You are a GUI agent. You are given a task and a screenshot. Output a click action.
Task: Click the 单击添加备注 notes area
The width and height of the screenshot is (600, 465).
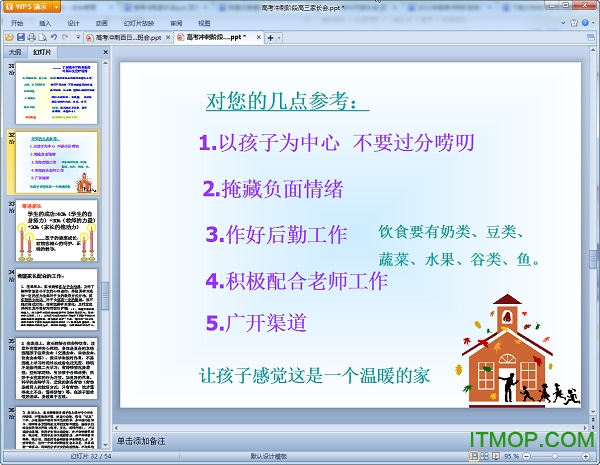(x=140, y=440)
